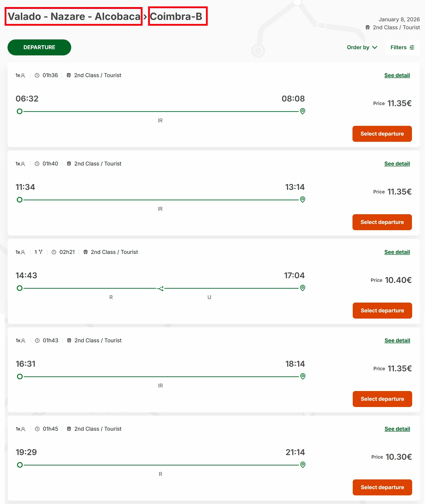Viewport: 425px width, 504px height.
Task: Select the DEPARTURE tab
Action: (39, 47)
